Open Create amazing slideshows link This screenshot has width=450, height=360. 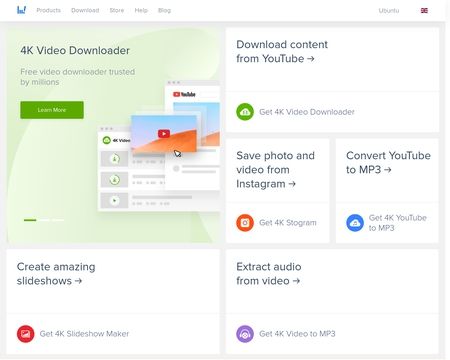pos(56,274)
